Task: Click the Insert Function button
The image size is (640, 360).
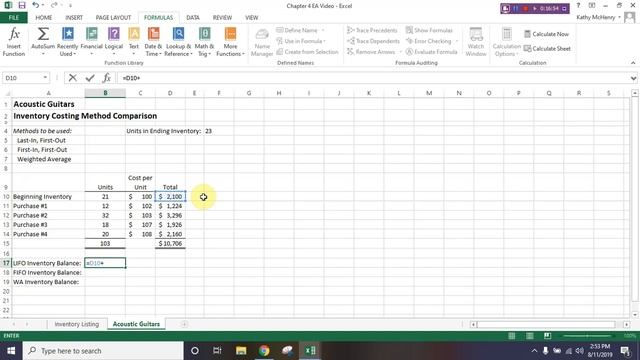Action: [x=14, y=42]
